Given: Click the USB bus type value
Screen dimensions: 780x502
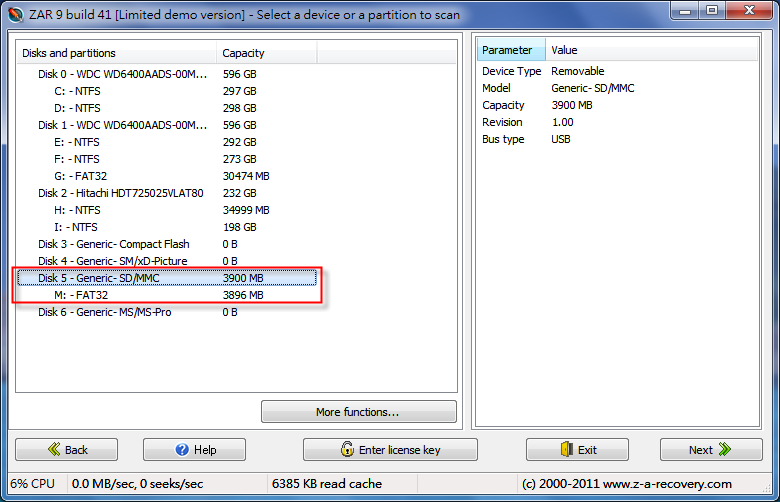Looking at the screenshot, I should pyautogui.click(x=561, y=139).
